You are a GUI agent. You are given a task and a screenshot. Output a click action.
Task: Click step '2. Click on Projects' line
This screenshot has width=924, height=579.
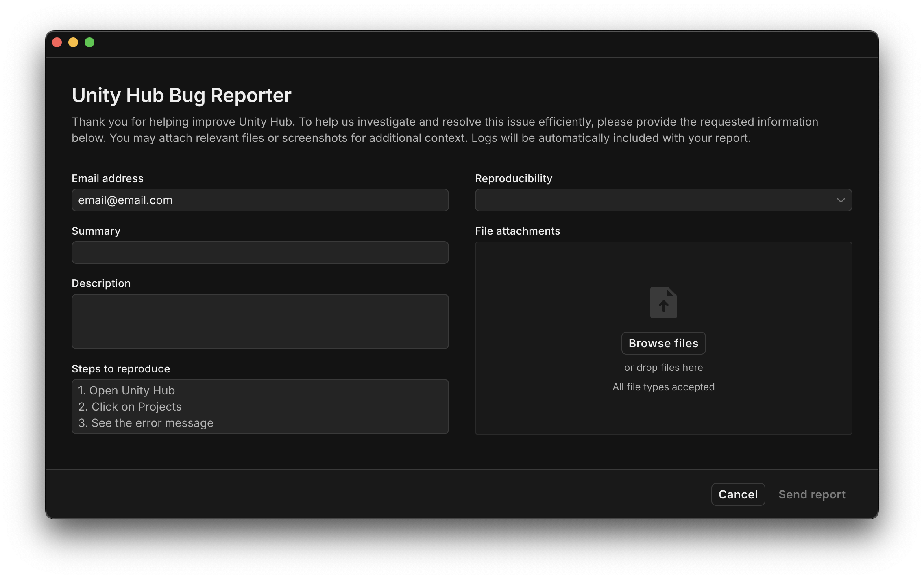(130, 407)
